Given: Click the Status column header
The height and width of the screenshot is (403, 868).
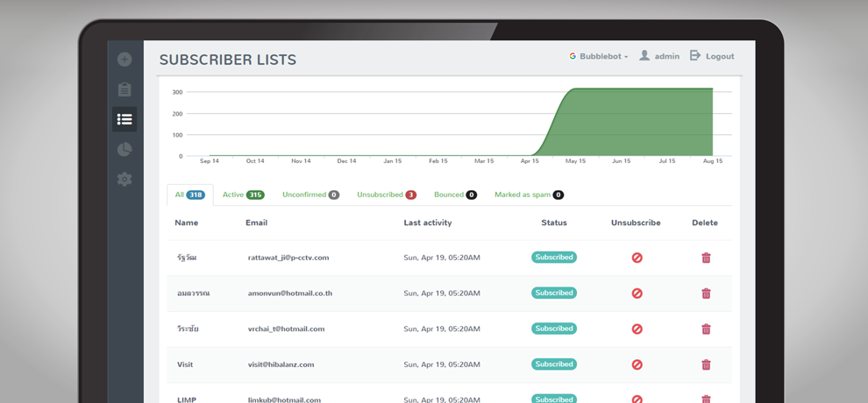Looking at the screenshot, I should tap(554, 223).
